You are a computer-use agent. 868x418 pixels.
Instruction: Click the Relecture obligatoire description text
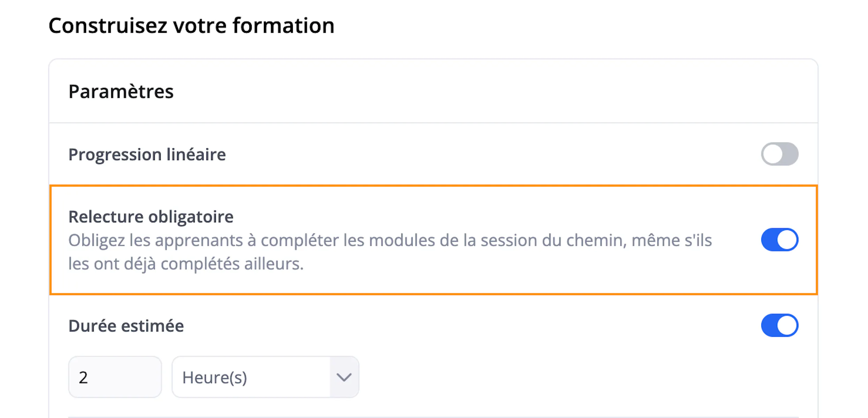point(390,252)
